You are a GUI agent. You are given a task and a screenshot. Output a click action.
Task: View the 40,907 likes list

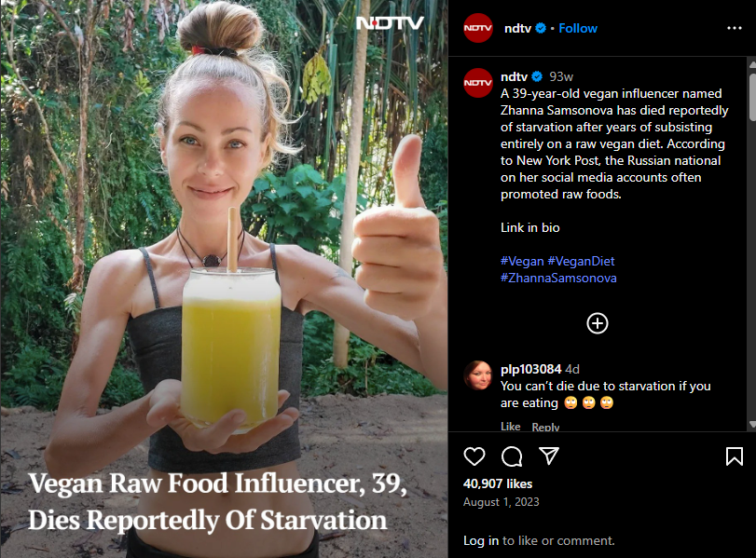[498, 483]
